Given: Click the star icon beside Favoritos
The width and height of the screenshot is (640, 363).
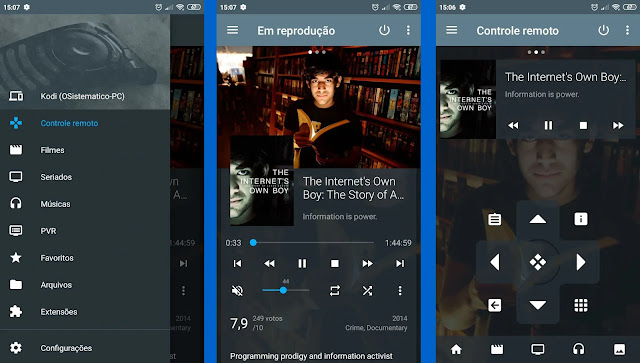Looking at the screenshot, I should tap(16, 257).
